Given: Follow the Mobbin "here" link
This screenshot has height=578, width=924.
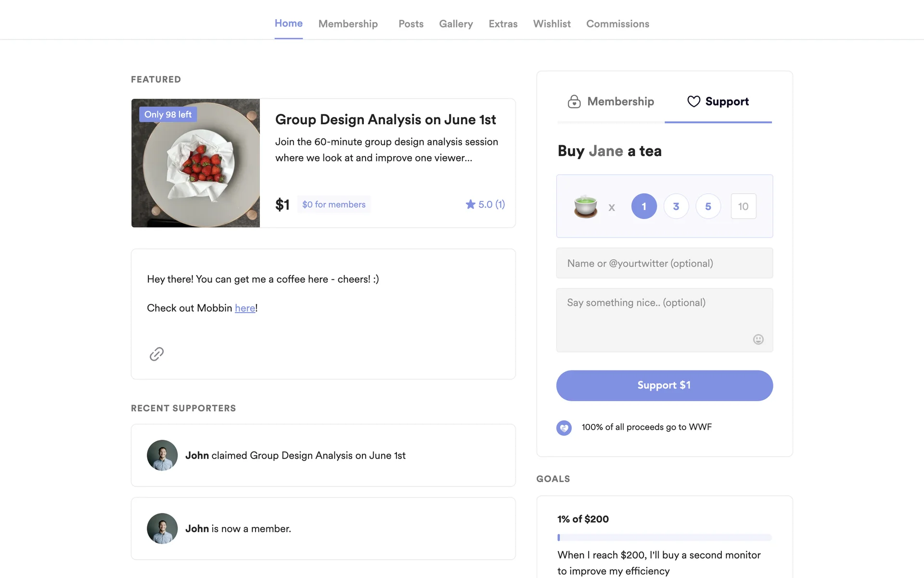Looking at the screenshot, I should 245,308.
